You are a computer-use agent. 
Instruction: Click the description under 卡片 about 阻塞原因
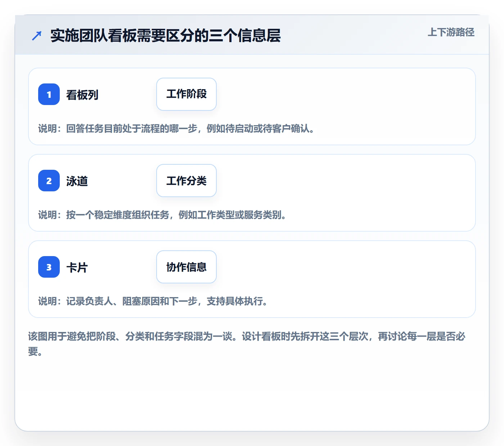(153, 301)
